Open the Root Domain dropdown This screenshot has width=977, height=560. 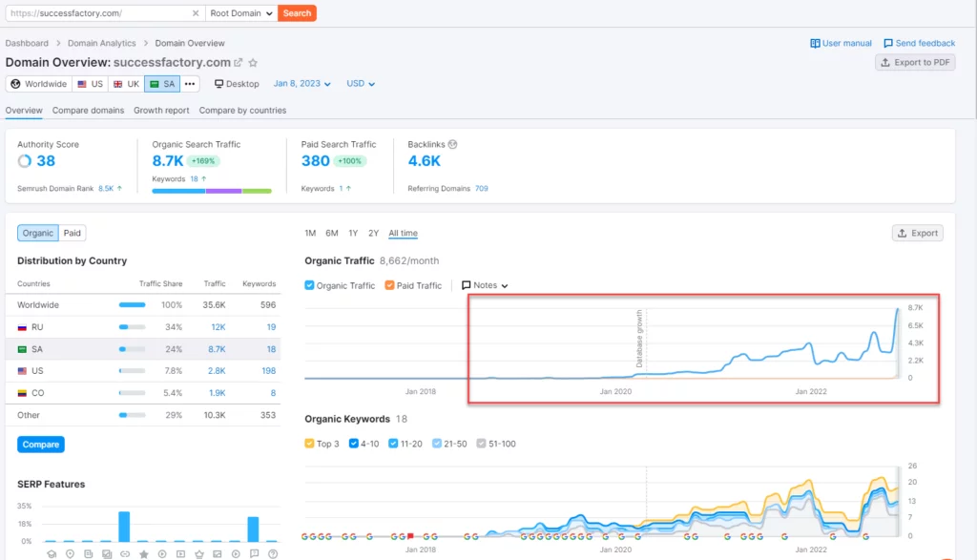(x=241, y=13)
